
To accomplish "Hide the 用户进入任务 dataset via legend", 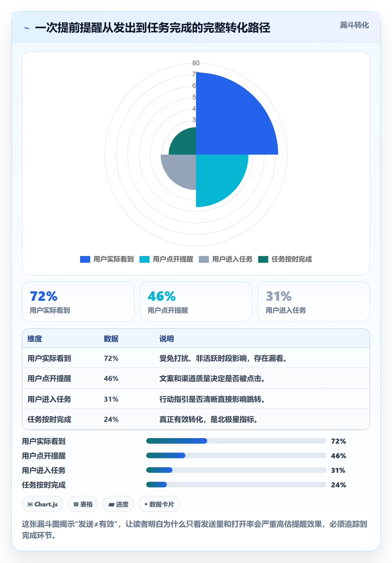I will coord(226,259).
